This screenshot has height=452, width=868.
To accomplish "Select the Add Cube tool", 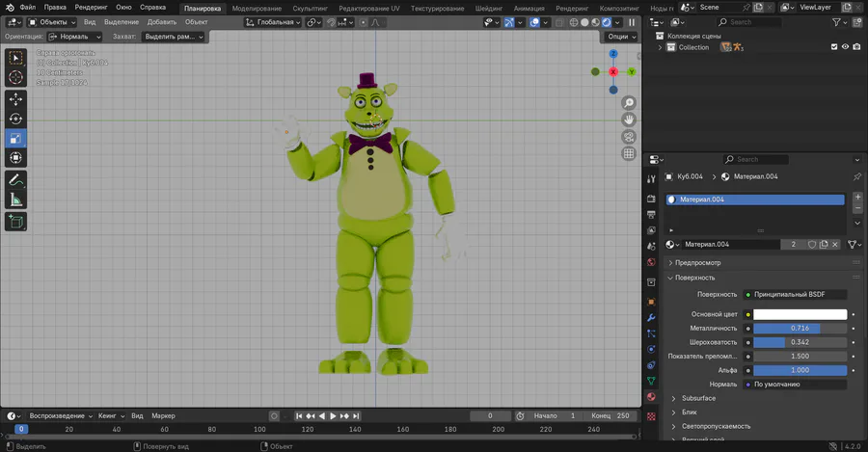I will 15,222.
